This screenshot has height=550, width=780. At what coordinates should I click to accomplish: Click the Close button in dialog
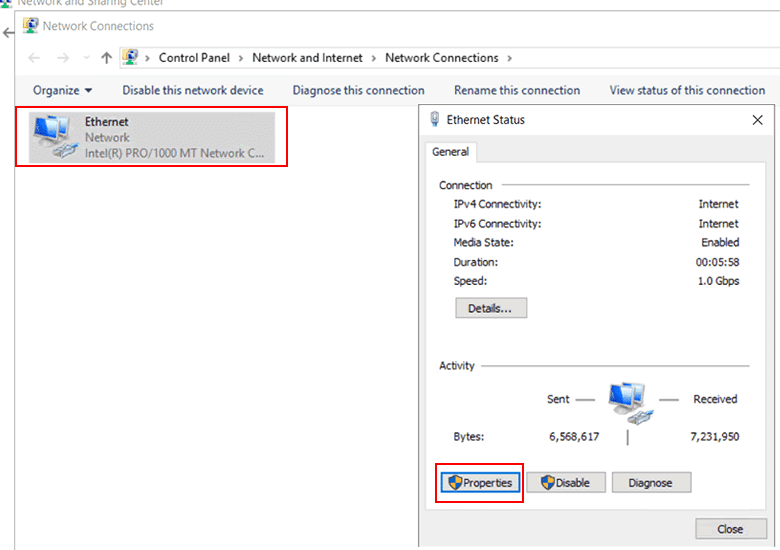click(731, 529)
